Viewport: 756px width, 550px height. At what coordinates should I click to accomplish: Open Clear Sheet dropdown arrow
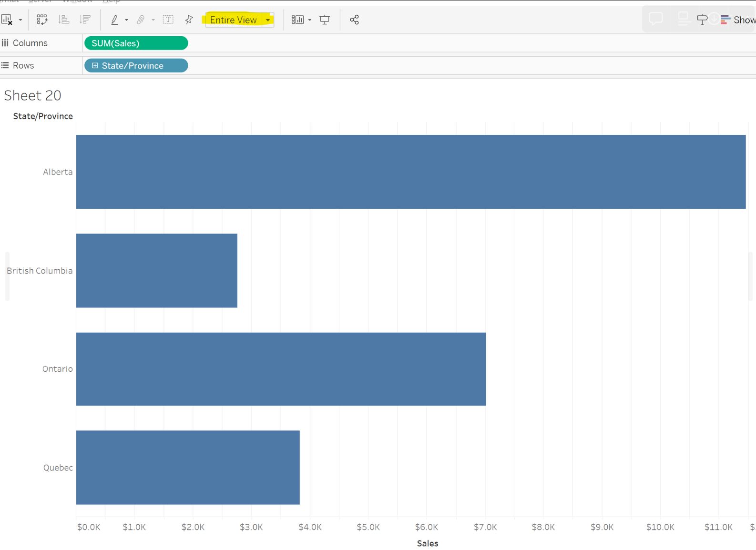click(20, 20)
